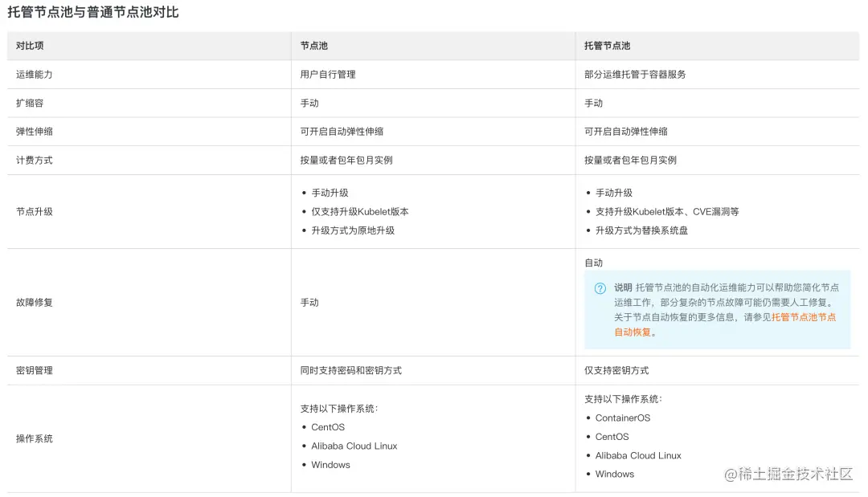
Task: Click the 说明 label in the note box
Action: pyautogui.click(x=623, y=287)
